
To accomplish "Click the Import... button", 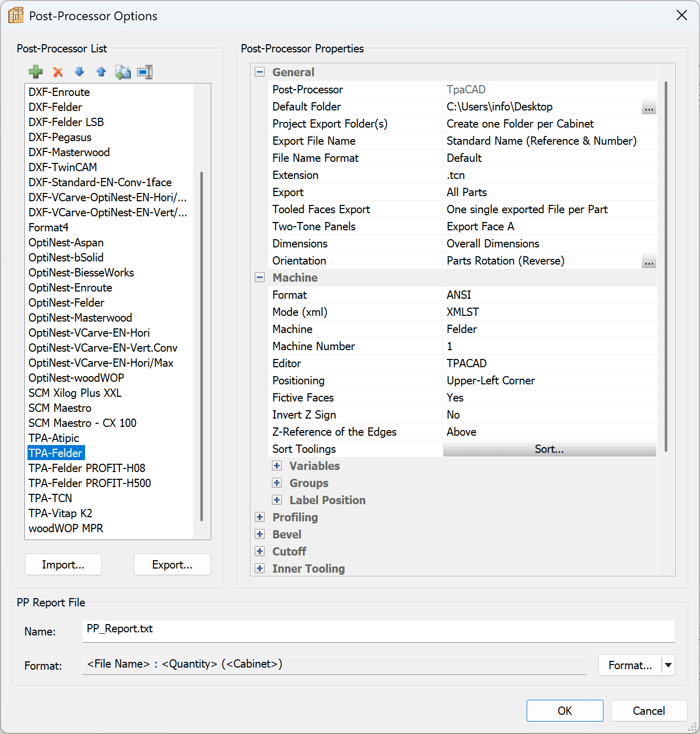I will (63, 564).
